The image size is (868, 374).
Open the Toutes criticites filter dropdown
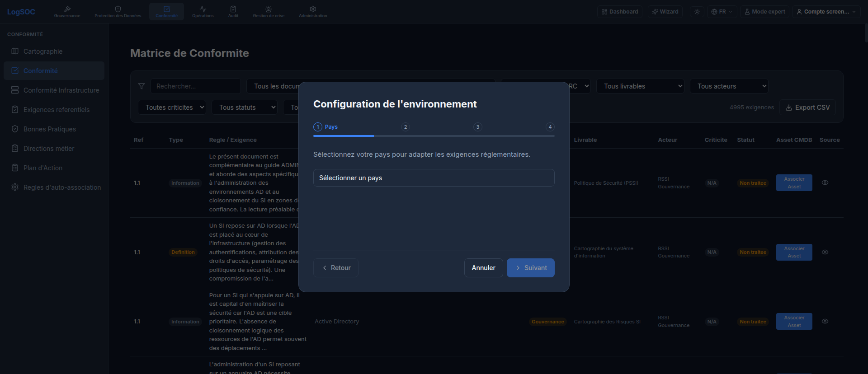click(172, 108)
